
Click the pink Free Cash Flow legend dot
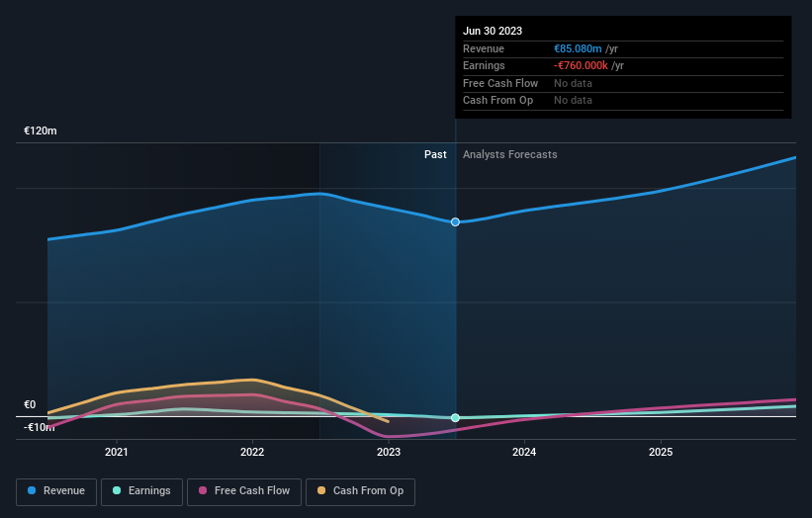point(203,490)
